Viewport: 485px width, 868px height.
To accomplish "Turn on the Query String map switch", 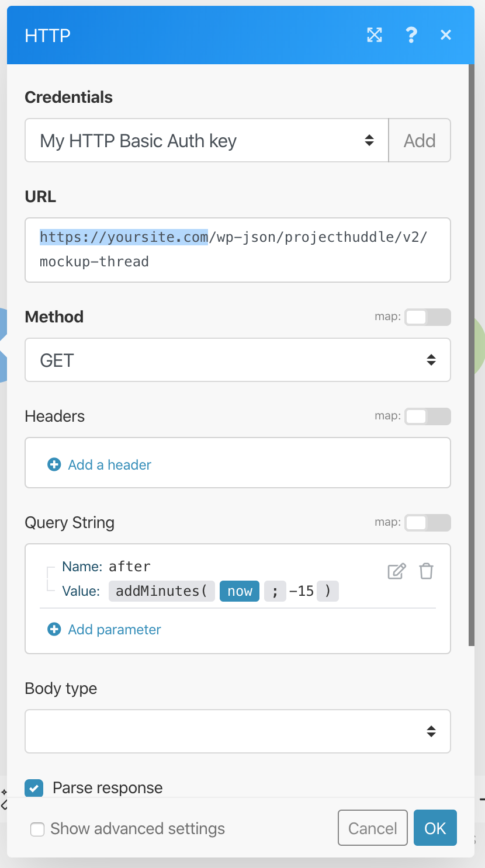I will click(x=428, y=523).
